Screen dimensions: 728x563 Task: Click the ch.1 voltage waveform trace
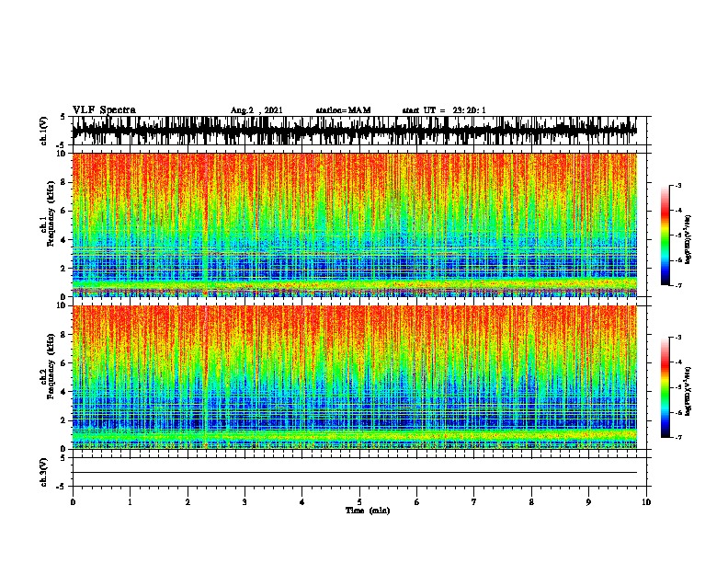[x=355, y=131]
